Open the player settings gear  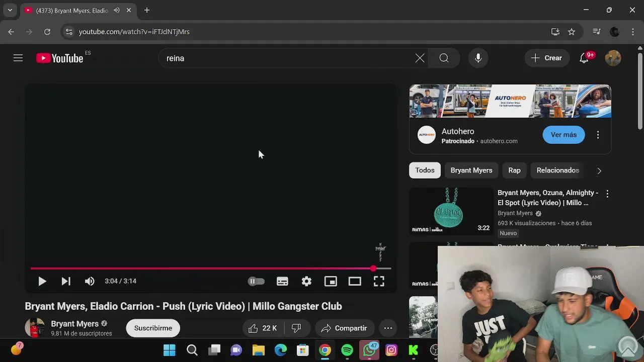tap(306, 282)
